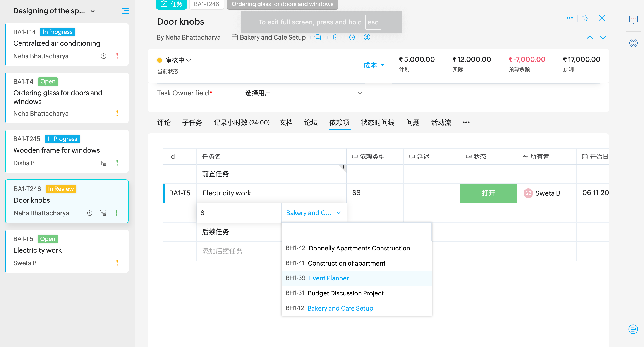
Task: Click the comments icon in task header
Action: pyautogui.click(x=318, y=37)
